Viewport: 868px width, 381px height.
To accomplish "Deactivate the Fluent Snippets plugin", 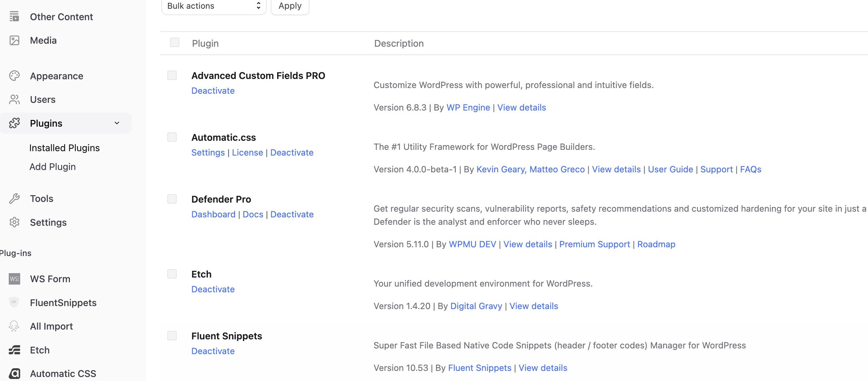I will (x=213, y=351).
